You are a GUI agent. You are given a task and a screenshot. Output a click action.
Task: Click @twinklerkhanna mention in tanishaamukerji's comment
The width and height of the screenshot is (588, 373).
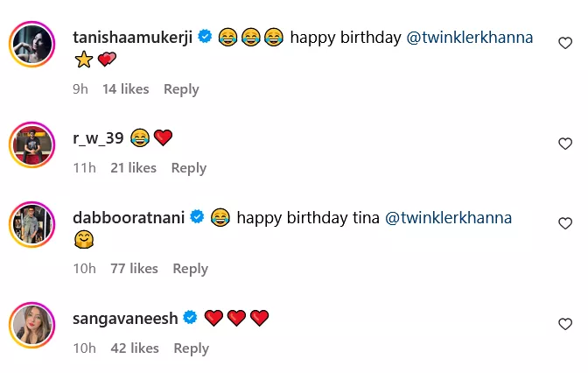471,38
